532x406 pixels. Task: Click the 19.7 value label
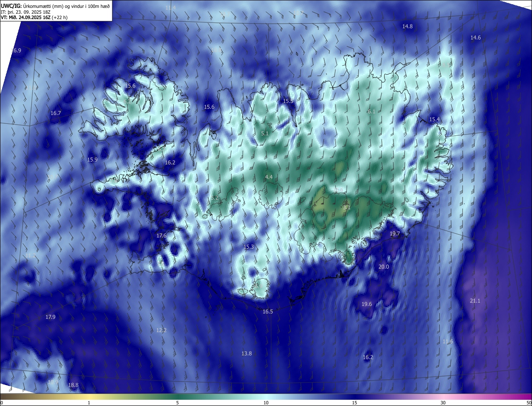click(x=395, y=234)
